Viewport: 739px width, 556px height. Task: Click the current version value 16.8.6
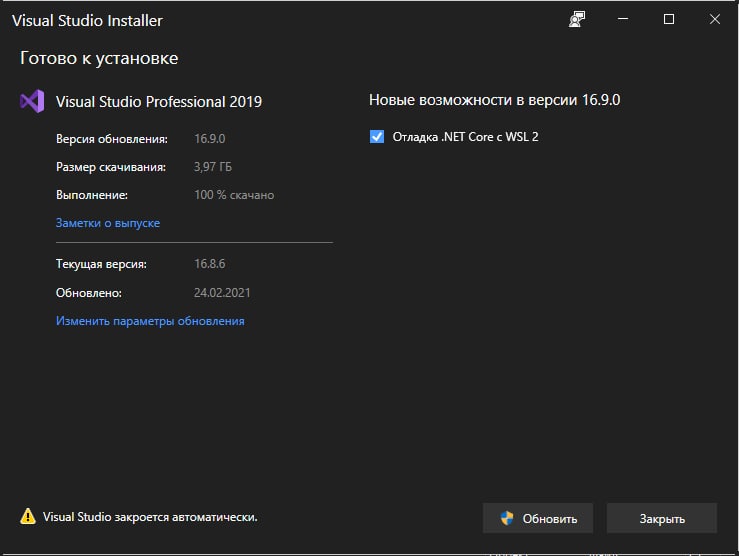[x=210, y=264]
